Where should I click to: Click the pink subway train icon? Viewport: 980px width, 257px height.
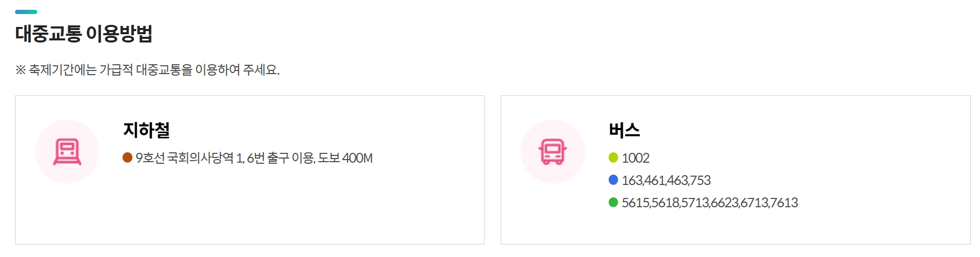[x=67, y=152]
